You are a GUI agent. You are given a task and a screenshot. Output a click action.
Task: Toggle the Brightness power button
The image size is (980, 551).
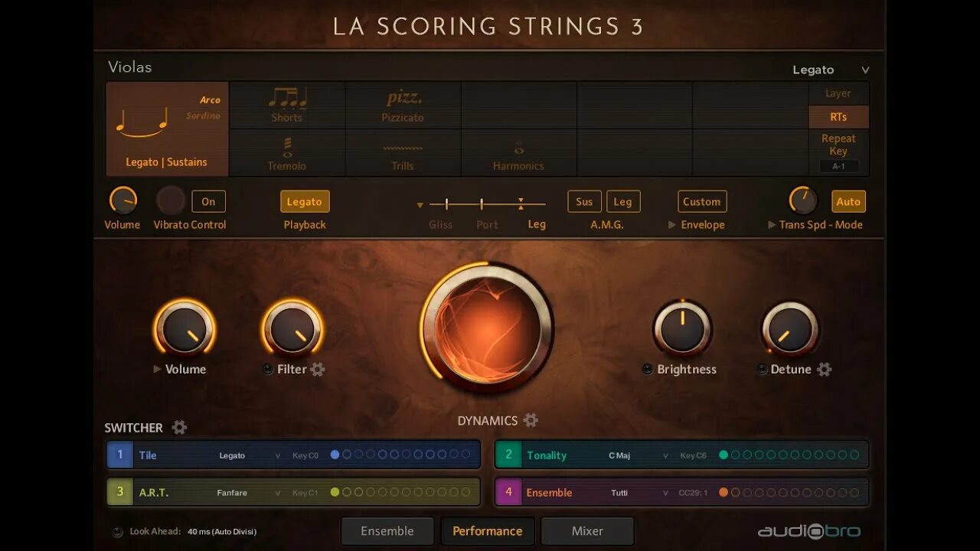648,370
